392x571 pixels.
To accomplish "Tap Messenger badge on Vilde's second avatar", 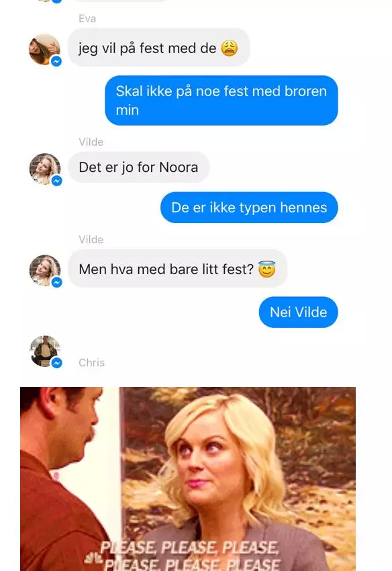I will click(x=57, y=282).
